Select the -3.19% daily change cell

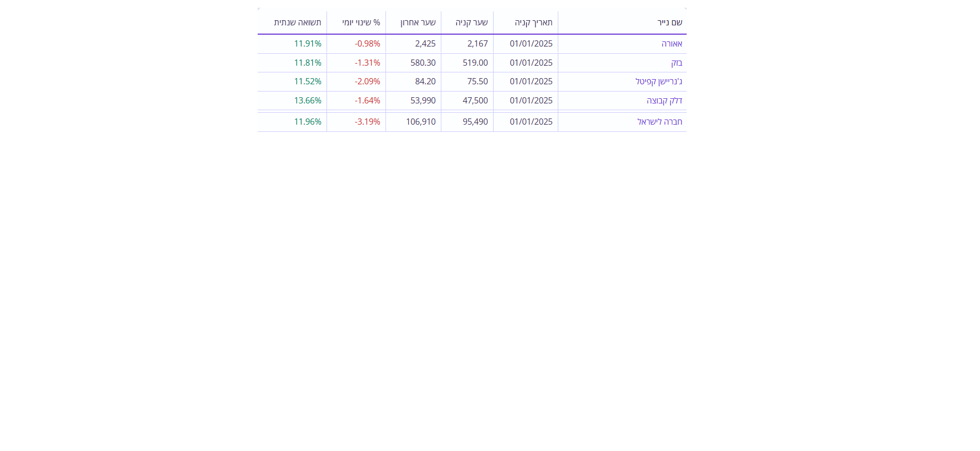367,122
